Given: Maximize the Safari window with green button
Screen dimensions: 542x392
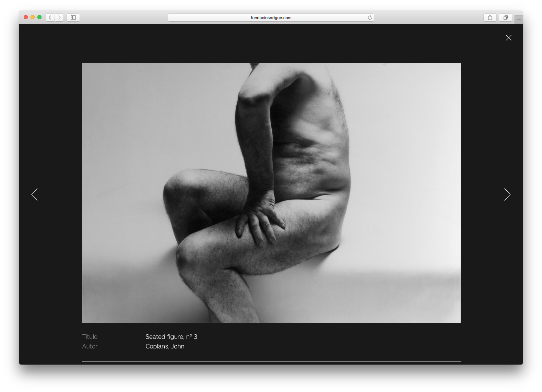Looking at the screenshot, I should [x=39, y=17].
